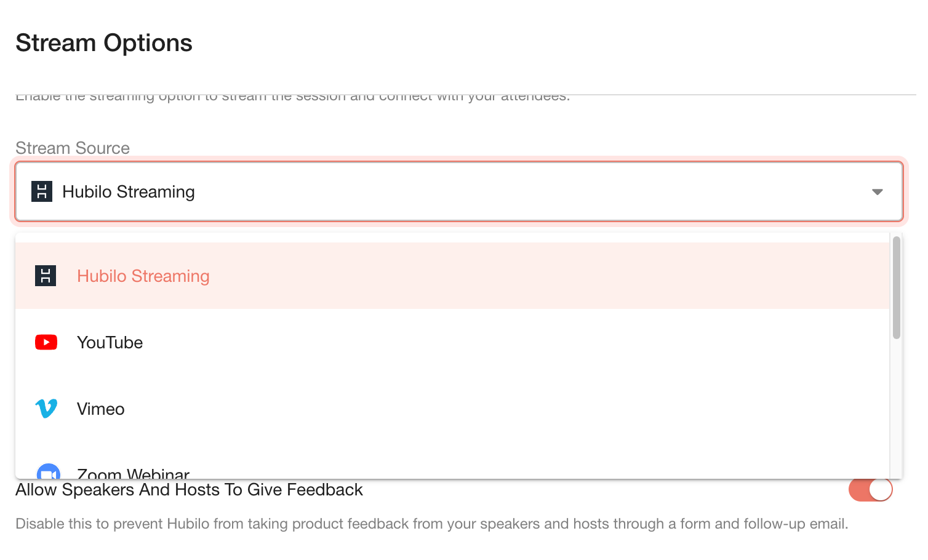Pick Vimeo from the source list
The width and height of the screenshot is (928, 560).
pyautogui.click(x=101, y=409)
